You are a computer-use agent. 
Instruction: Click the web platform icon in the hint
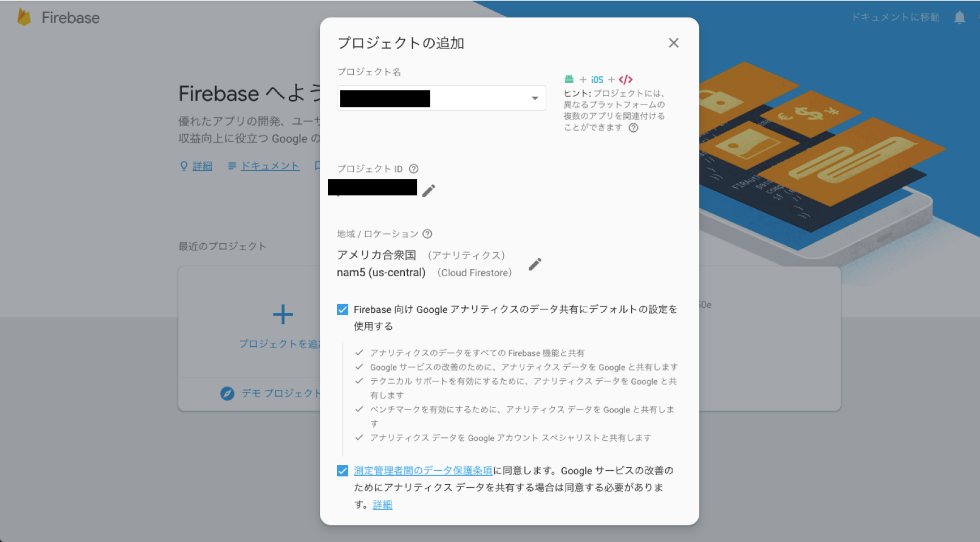[x=625, y=79]
